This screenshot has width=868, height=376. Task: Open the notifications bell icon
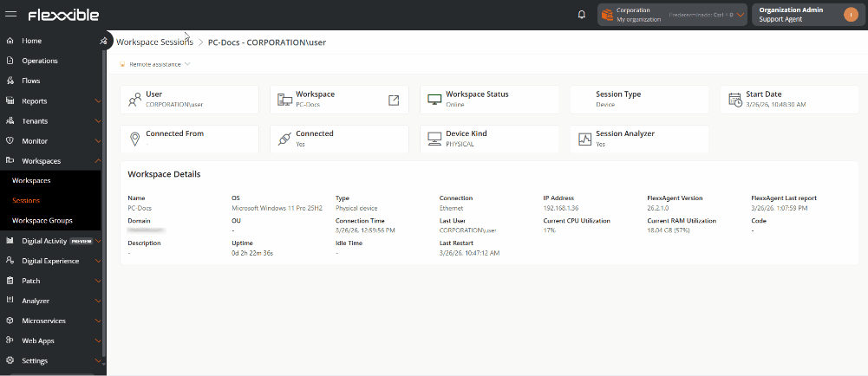tap(581, 15)
